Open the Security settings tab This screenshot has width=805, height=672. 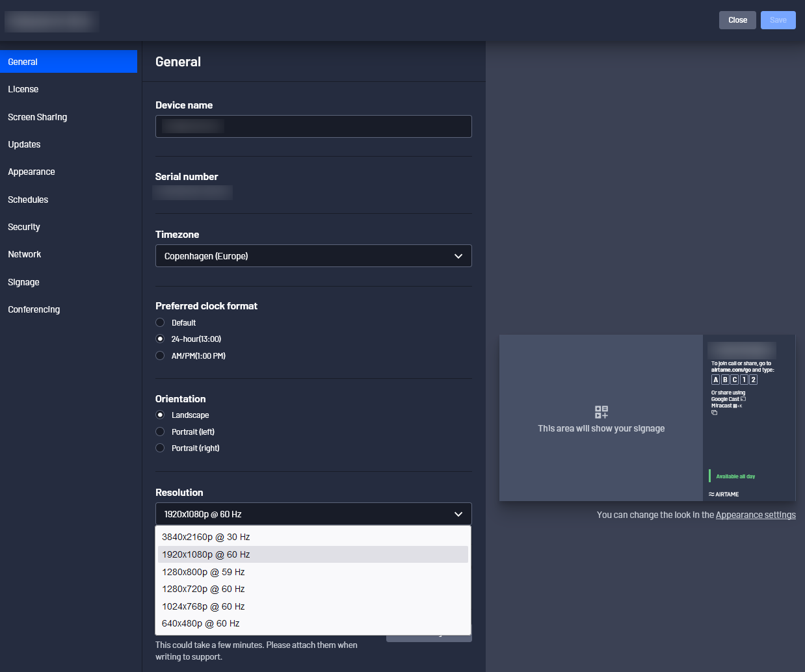(24, 227)
